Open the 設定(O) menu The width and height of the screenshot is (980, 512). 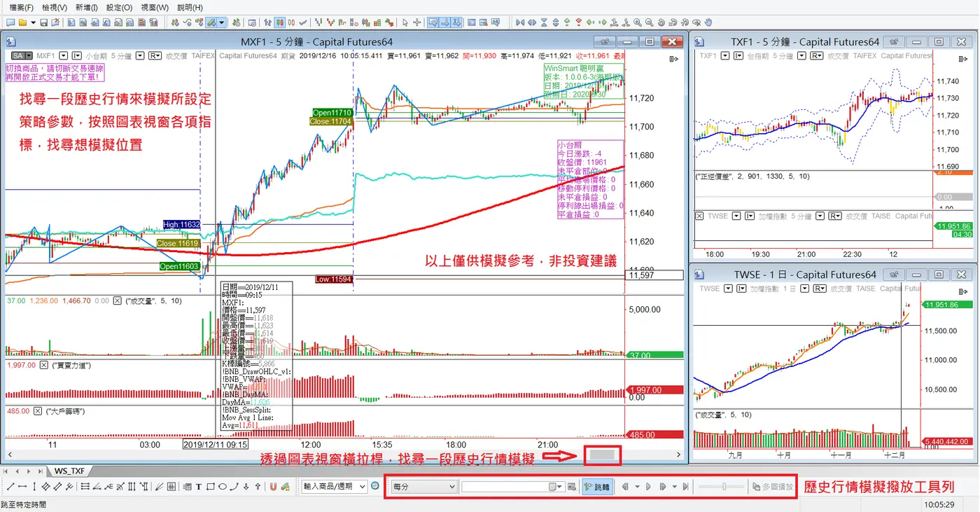tap(120, 8)
